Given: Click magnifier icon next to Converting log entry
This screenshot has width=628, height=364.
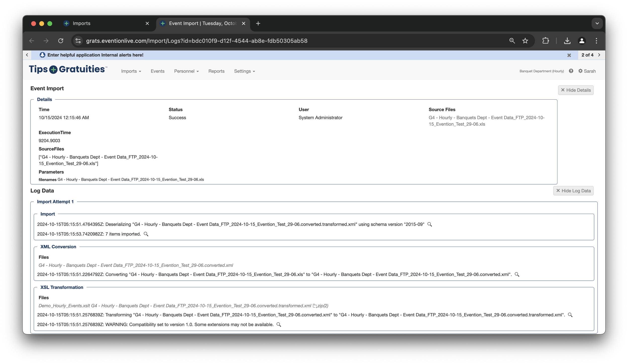Looking at the screenshot, I should [x=517, y=274].
